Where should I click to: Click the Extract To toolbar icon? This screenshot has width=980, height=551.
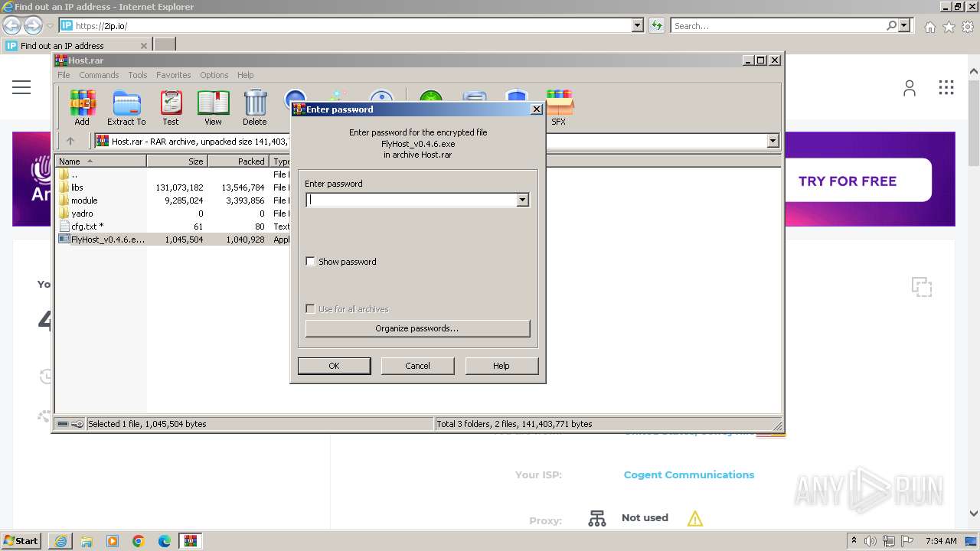pos(126,107)
